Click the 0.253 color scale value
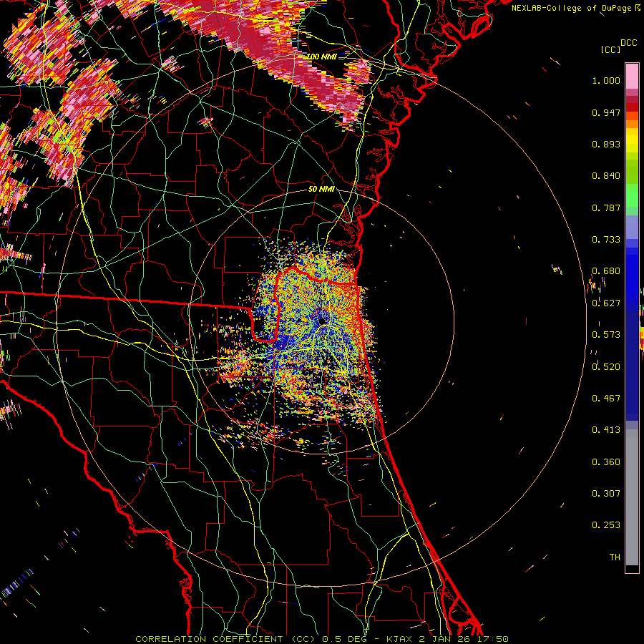This screenshot has height=644, width=644. click(606, 525)
